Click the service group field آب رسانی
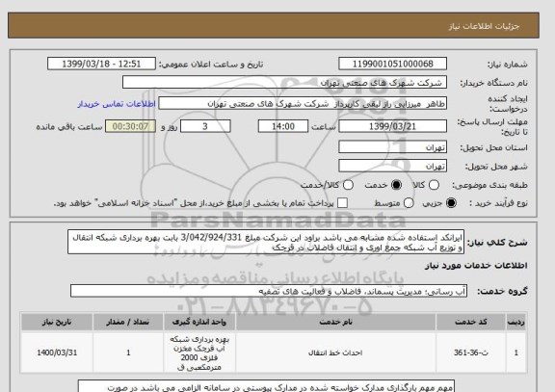 click(x=269, y=291)
